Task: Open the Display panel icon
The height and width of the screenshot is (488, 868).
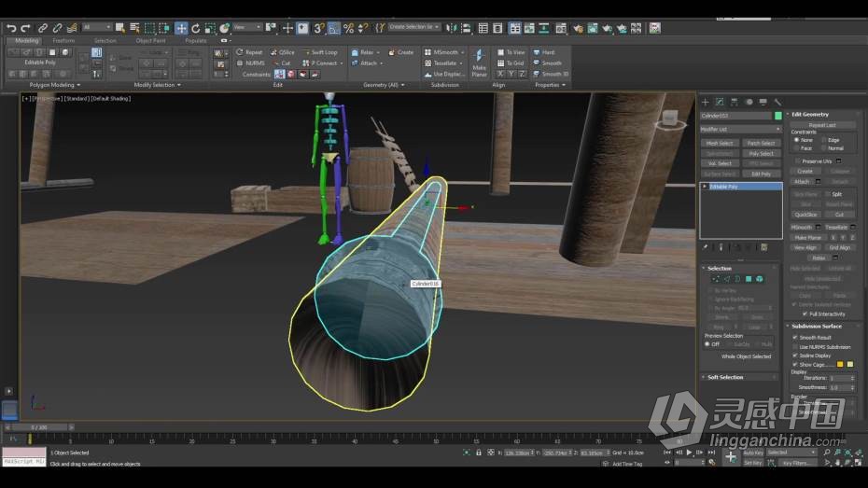Action: click(x=763, y=102)
